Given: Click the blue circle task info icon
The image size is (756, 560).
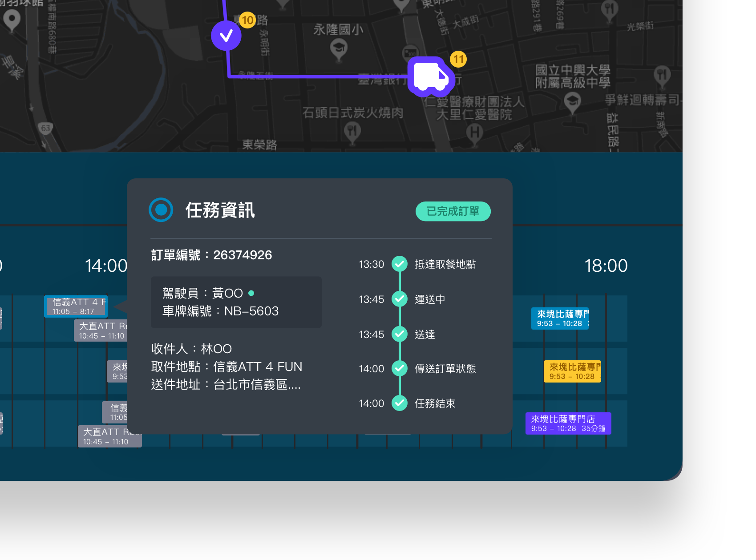Looking at the screenshot, I should point(161,209).
